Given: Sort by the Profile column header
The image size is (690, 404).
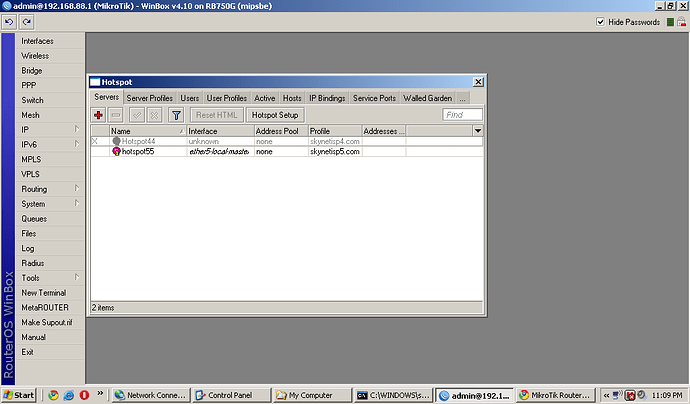Looking at the screenshot, I should pyautogui.click(x=335, y=131).
